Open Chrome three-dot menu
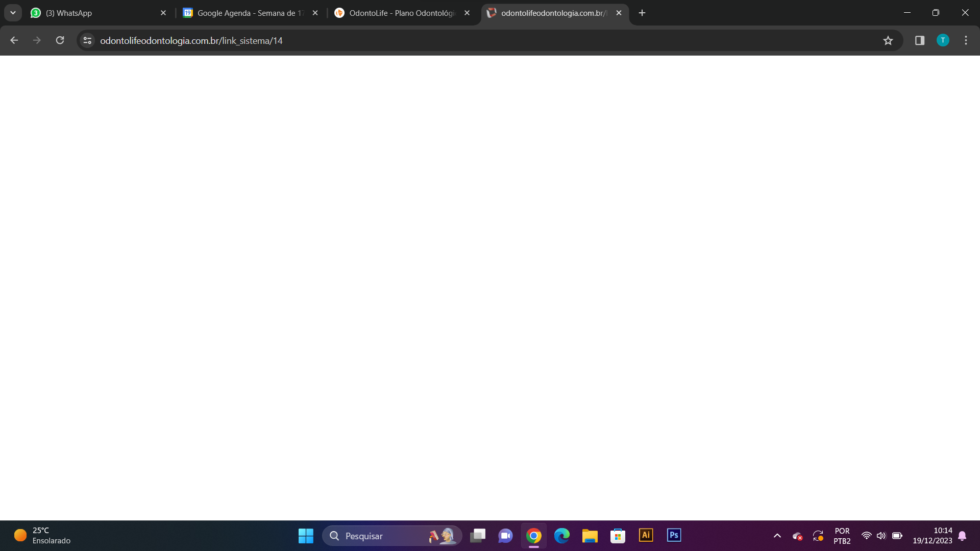This screenshot has width=980, height=551. (966, 40)
